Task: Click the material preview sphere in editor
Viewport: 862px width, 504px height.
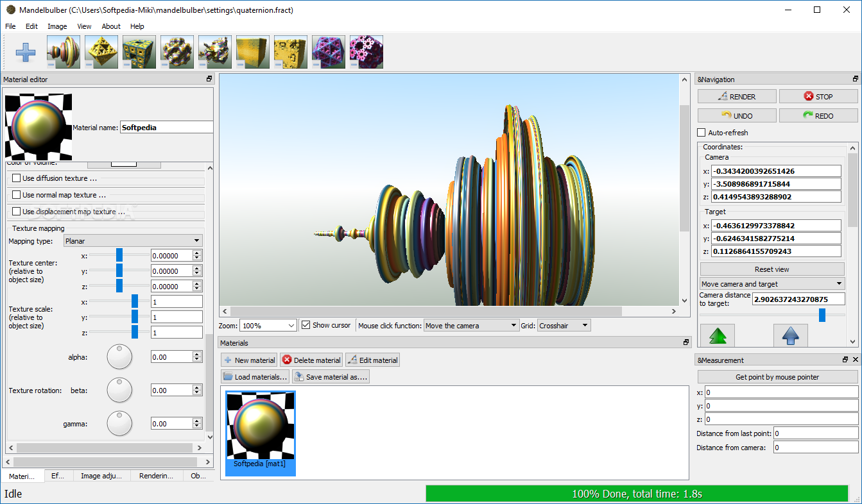Action: (39, 126)
